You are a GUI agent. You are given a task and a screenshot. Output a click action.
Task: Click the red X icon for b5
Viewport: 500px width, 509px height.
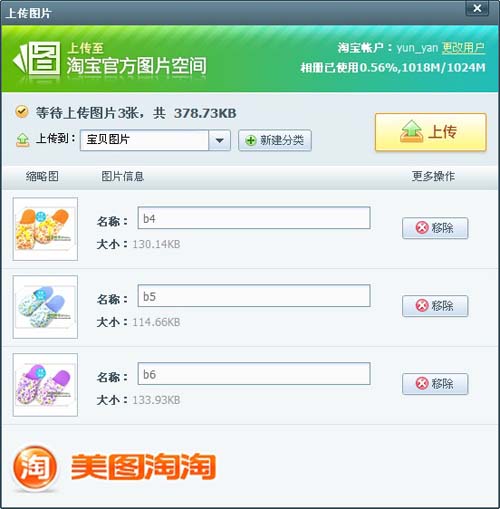[422, 305]
